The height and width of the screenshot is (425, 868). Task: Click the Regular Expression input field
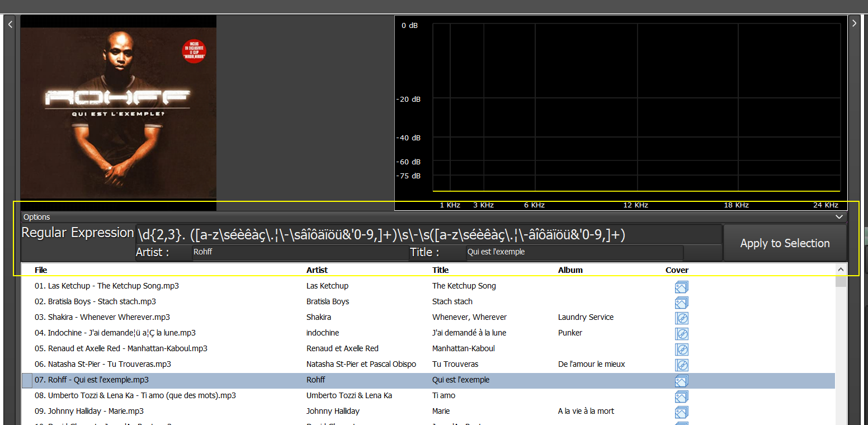coord(428,235)
